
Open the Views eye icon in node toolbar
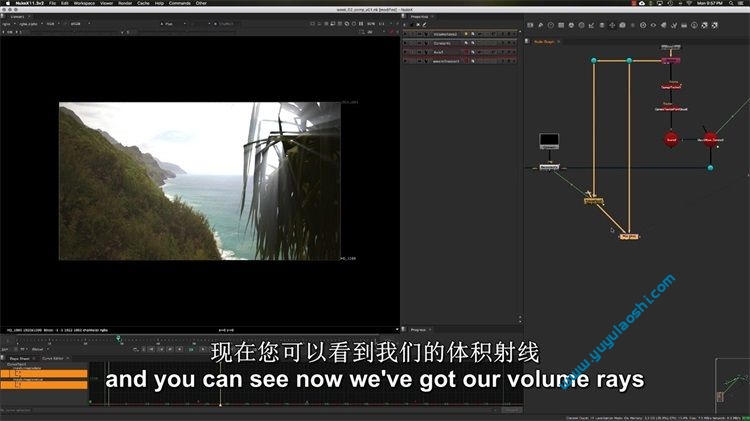653,25
